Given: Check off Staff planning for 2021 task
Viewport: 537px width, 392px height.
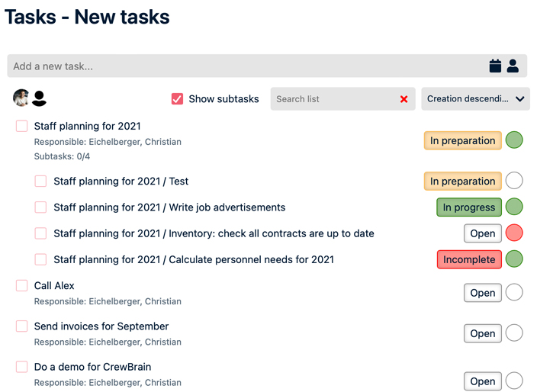Looking at the screenshot, I should pos(22,127).
